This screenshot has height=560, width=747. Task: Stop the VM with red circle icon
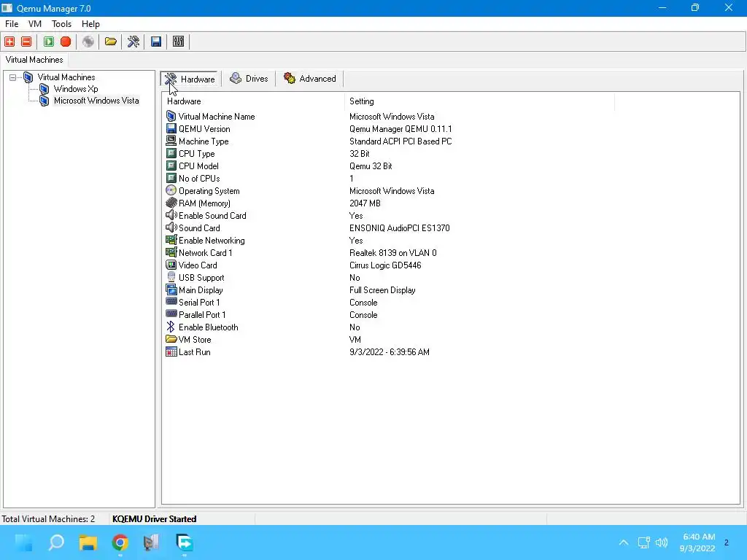(66, 42)
